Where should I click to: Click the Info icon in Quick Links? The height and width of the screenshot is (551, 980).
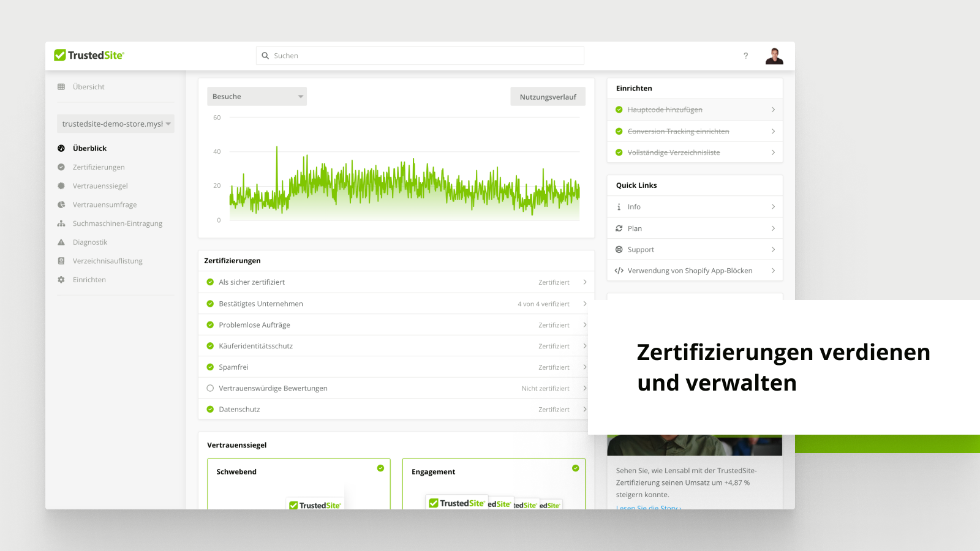click(619, 207)
